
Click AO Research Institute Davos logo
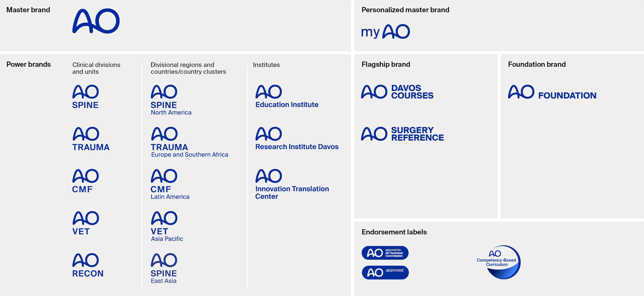[297, 138]
